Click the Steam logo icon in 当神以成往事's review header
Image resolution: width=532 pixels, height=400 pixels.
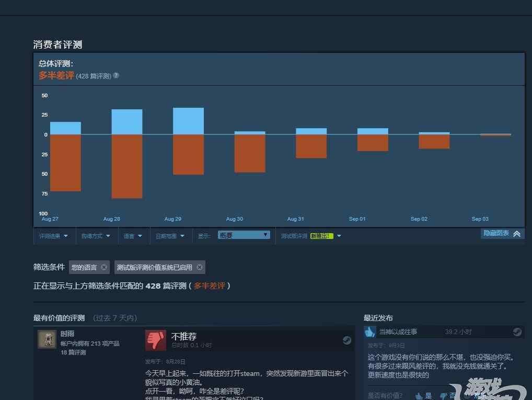[x=517, y=332]
